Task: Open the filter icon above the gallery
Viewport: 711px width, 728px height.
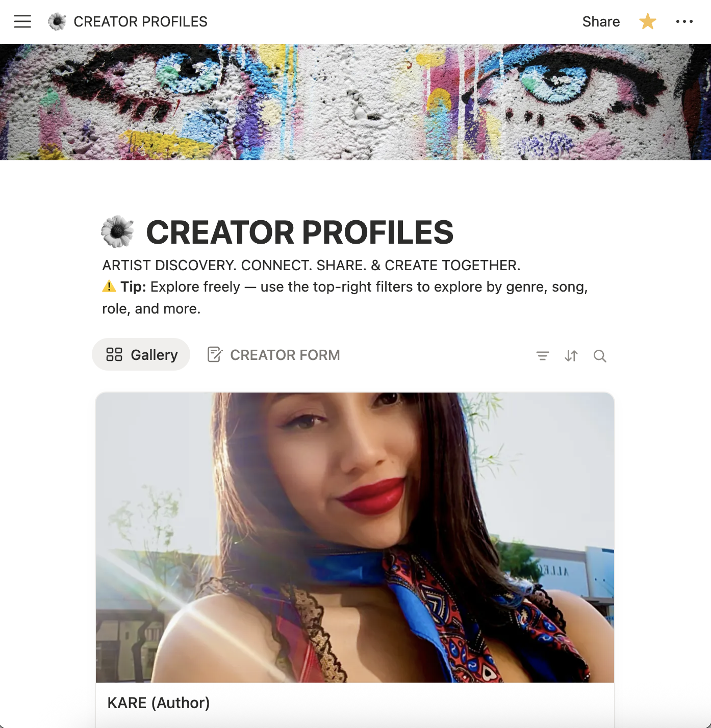Action: 543,356
